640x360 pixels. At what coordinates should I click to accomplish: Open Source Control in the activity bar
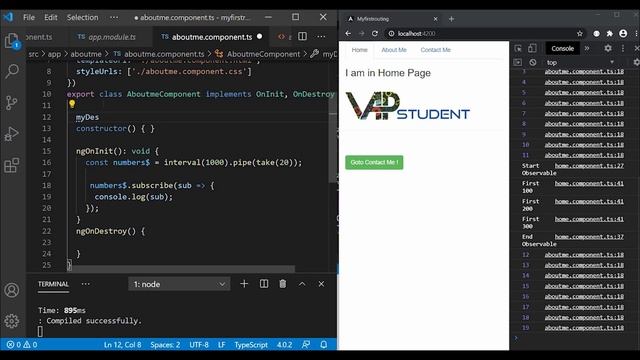11,102
